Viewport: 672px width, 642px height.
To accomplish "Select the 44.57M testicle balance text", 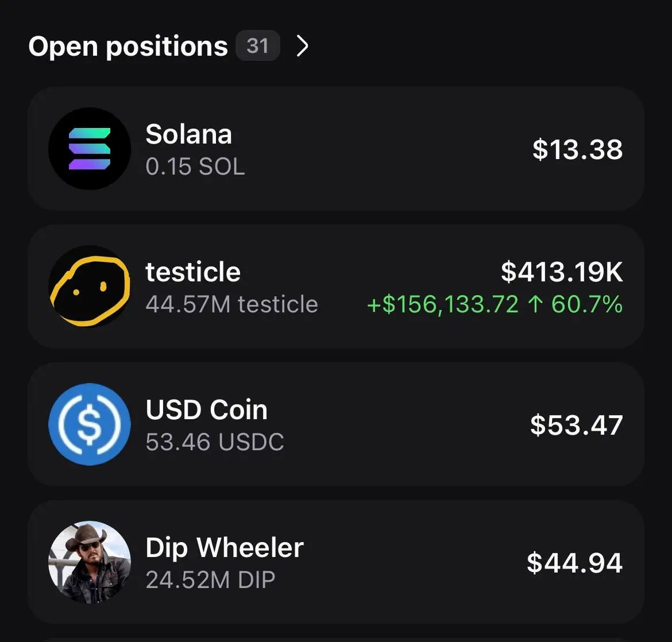I will (231, 304).
